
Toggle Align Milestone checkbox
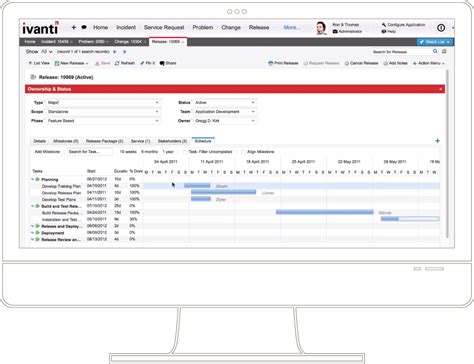(x=244, y=152)
